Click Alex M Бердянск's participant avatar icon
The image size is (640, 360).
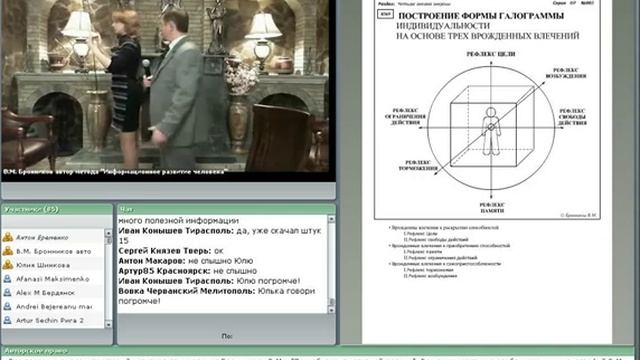(7, 293)
